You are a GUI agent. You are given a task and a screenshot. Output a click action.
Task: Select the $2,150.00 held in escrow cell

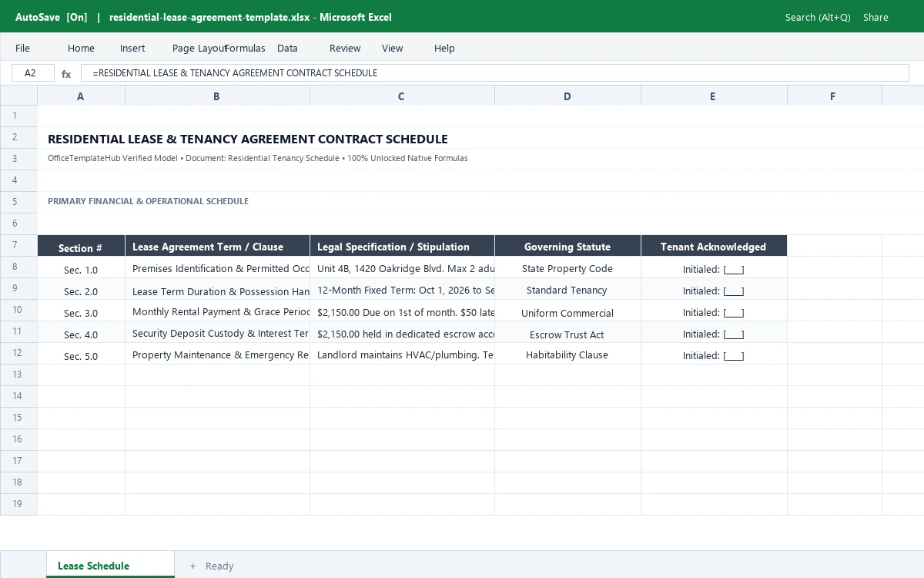pos(402,332)
